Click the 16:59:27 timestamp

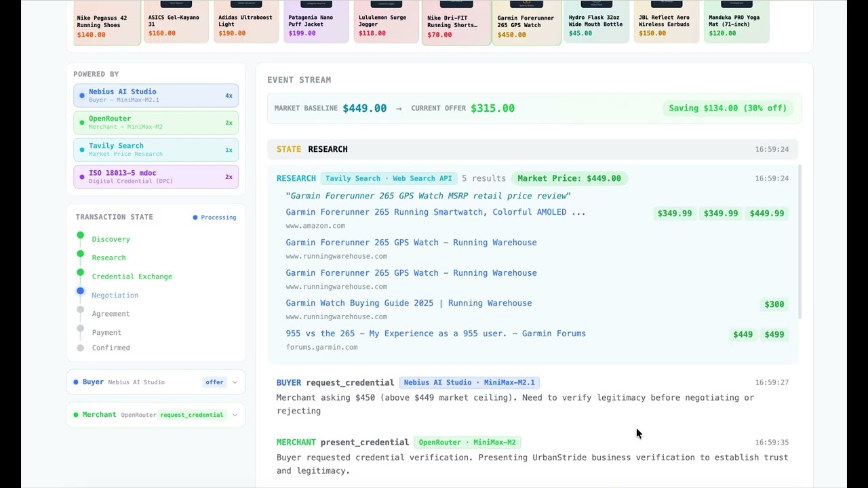pyautogui.click(x=772, y=382)
